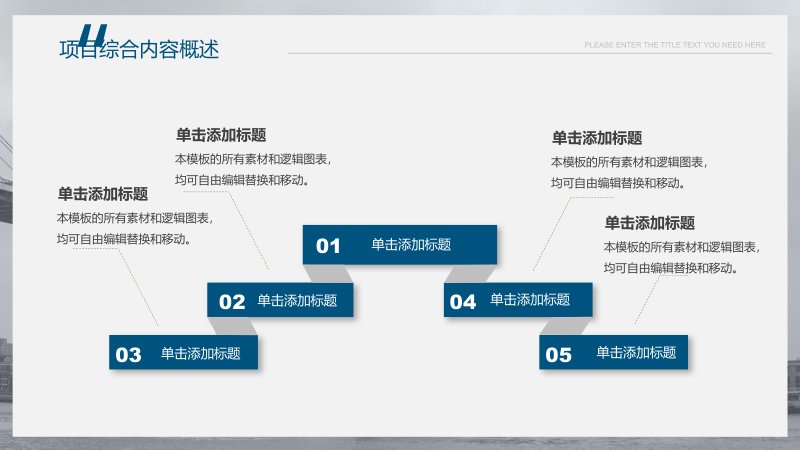Click 均可自由编辑替换和移动 line under upper-right heading
This screenshot has height=450, width=800.
click(618, 183)
